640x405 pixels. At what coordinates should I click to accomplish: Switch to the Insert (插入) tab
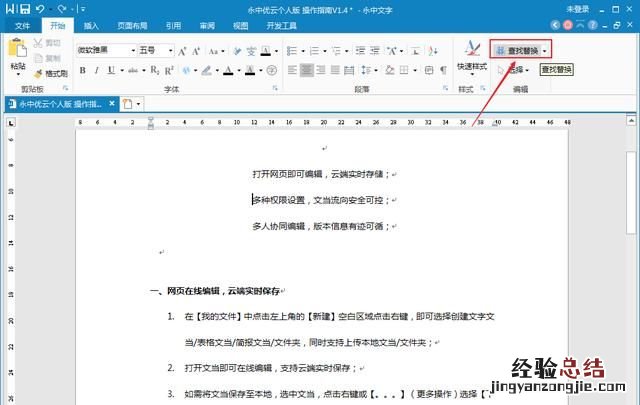point(91,26)
